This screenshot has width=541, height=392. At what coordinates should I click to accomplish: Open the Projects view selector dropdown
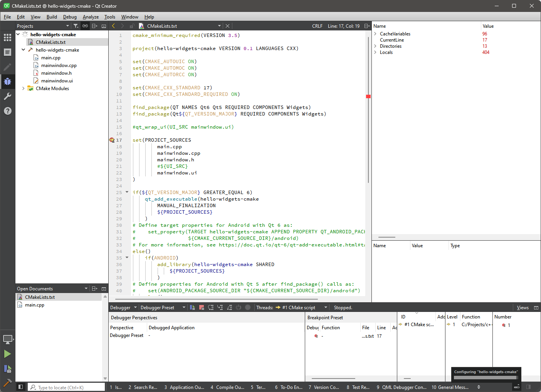point(43,26)
